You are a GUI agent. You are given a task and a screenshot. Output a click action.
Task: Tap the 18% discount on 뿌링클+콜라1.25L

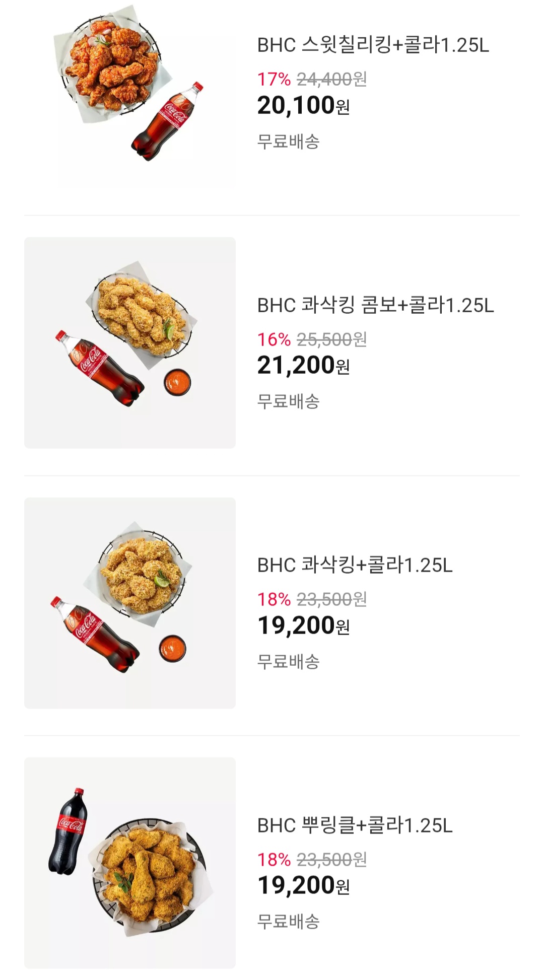(274, 860)
